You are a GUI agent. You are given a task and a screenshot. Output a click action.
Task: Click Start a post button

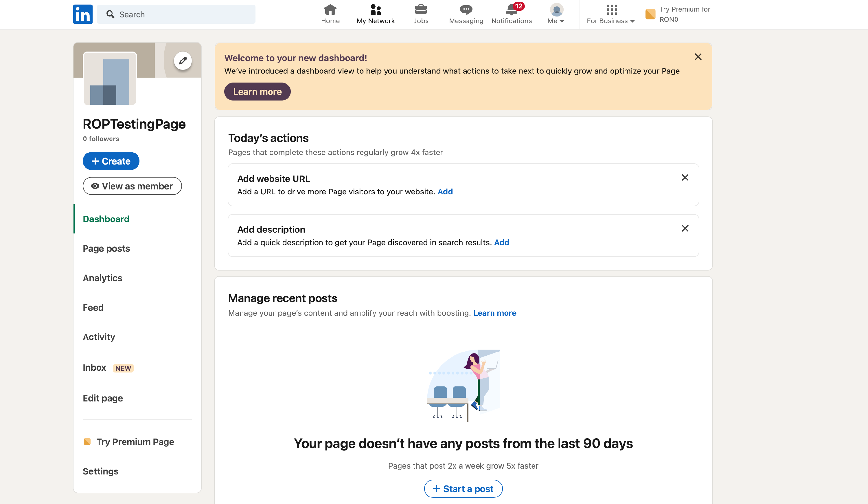coord(463,488)
